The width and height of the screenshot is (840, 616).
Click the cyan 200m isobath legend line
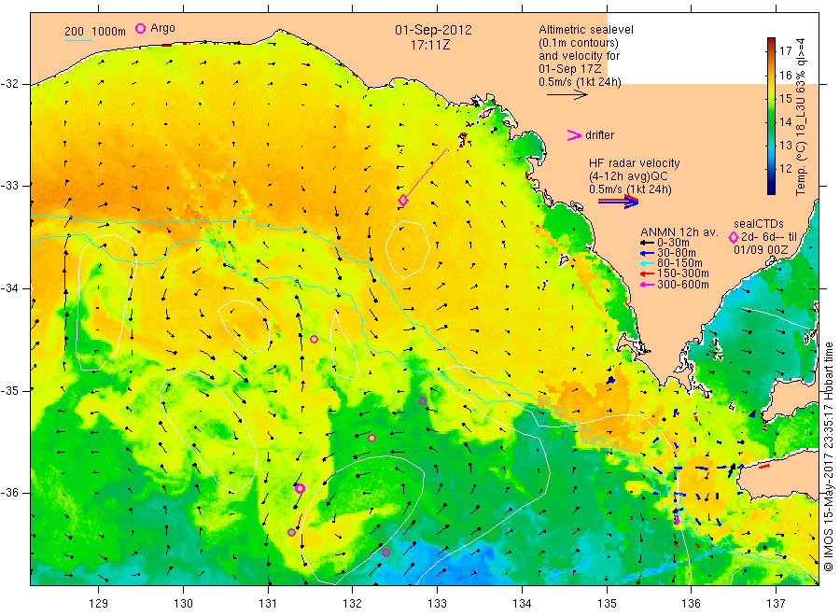coord(77,39)
